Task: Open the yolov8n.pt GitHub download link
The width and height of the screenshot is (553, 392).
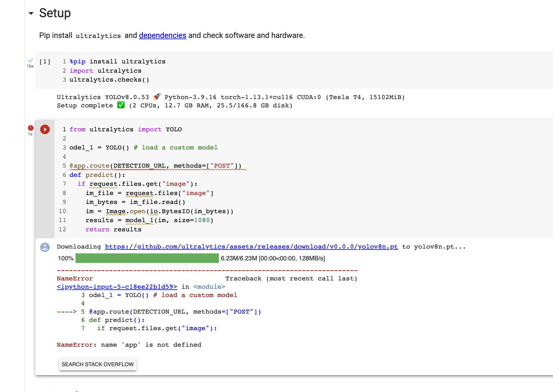Action: tap(251, 246)
